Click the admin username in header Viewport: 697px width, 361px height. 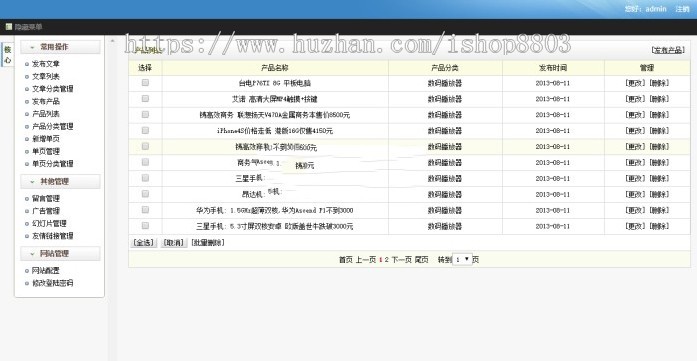pos(656,9)
